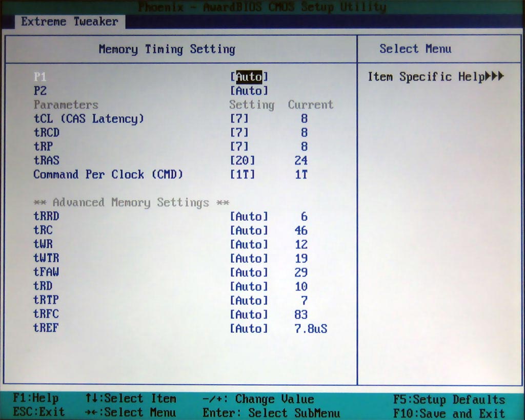Select the P1 [Auto] setting value
This screenshot has width=525, height=420.
249,77
